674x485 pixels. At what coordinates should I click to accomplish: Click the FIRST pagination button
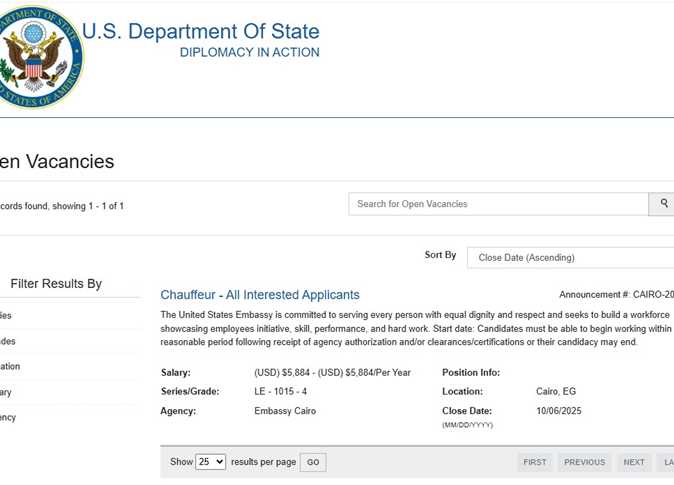click(x=535, y=462)
